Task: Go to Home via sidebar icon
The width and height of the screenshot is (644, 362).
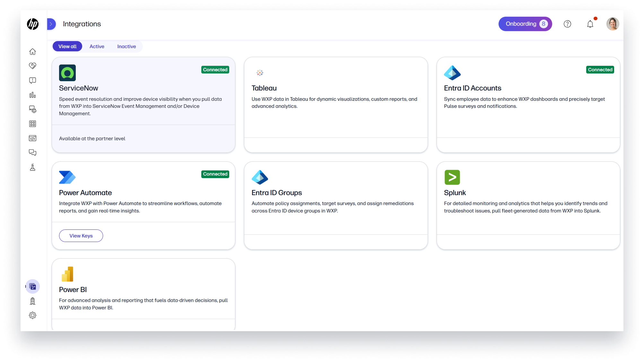Action: tap(32, 52)
